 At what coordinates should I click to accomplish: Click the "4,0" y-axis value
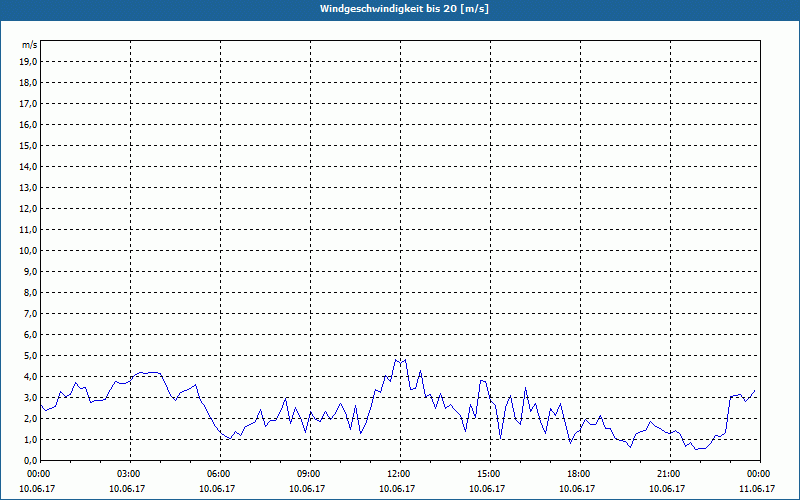[30, 377]
